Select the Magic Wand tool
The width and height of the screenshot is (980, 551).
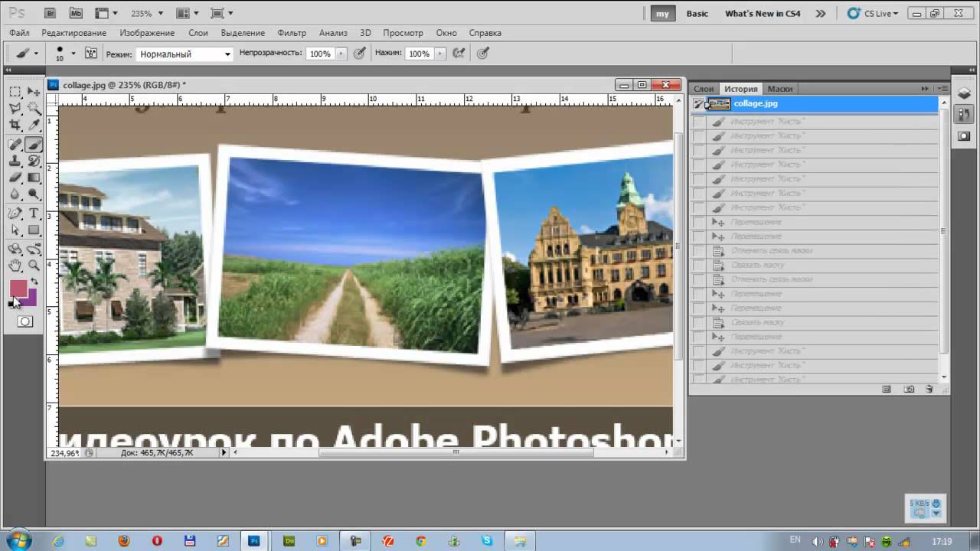click(x=34, y=108)
